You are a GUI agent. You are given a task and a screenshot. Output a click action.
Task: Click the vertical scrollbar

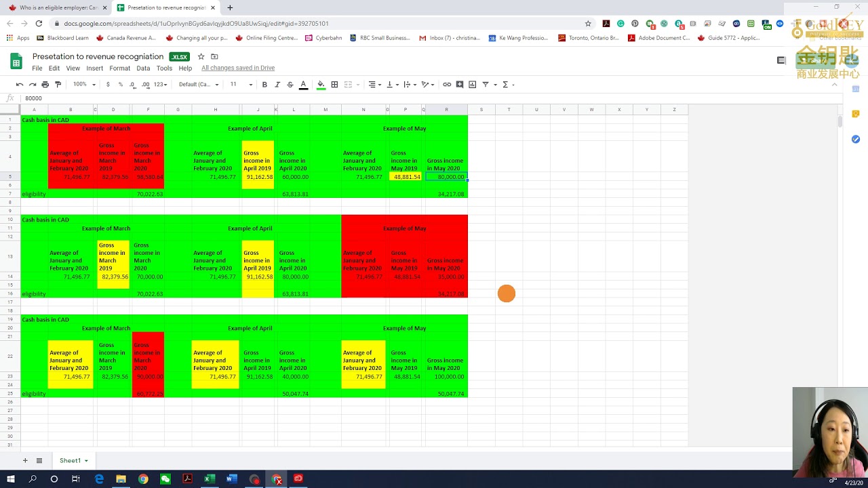click(840, 121)
